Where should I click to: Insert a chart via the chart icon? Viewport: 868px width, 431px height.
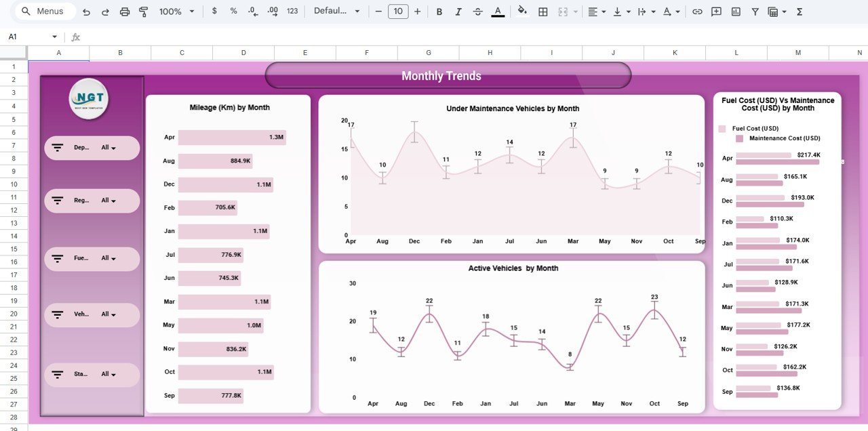tap(736, 12)
